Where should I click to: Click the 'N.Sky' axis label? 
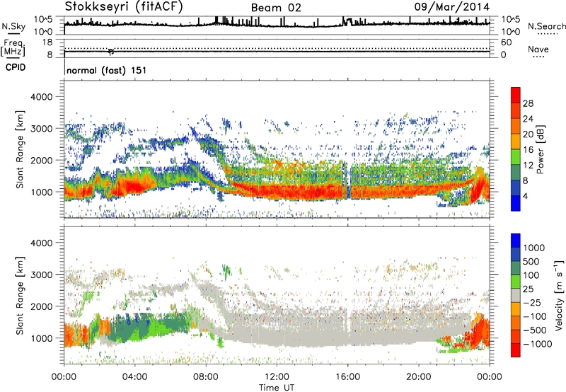pos(13,26)
